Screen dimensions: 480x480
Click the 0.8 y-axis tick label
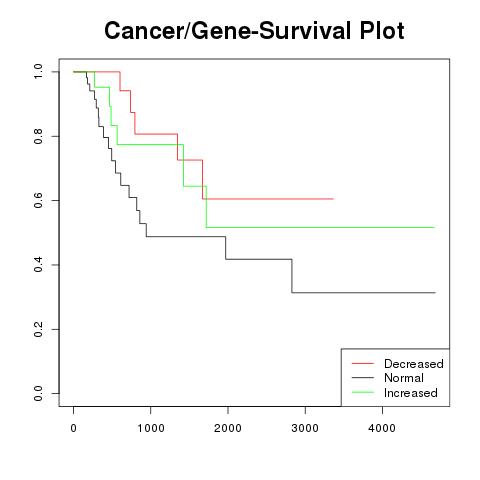tap(38, 136)
